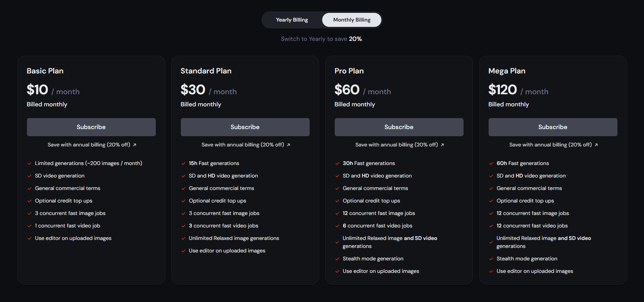Click arrow icon beside Standard annual billing
The width and height of the screenshot is (644, 302).
(x=288, y=145)
